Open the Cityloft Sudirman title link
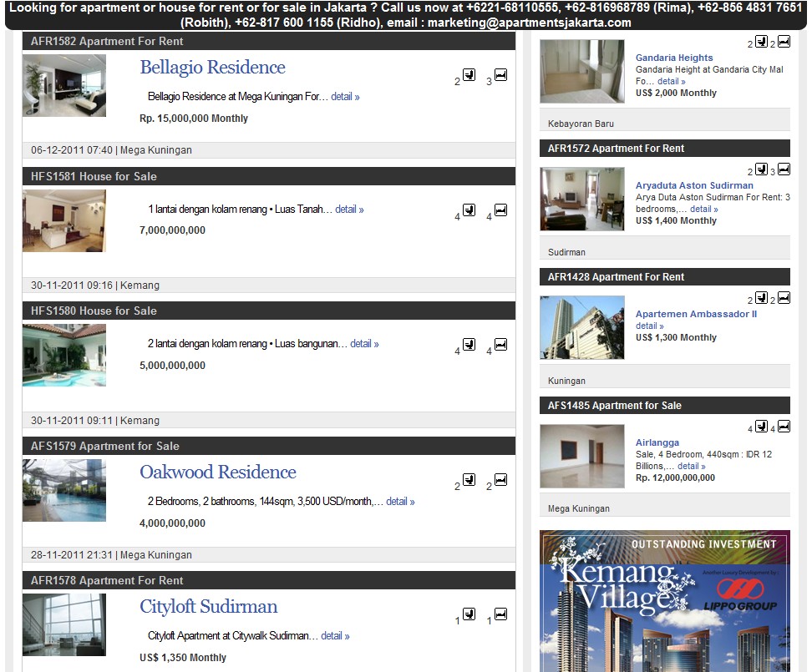812x672 pixels. (208, 606)
